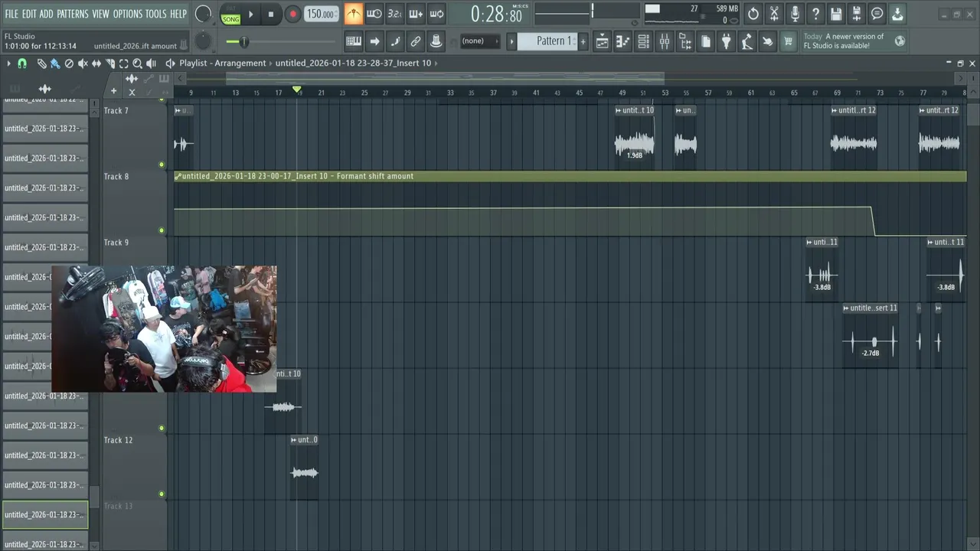The width and height of the screenshot is (980, 551).
Task: Open the playlist view icon
Action: pyautogui.click(x=603, y=41)
